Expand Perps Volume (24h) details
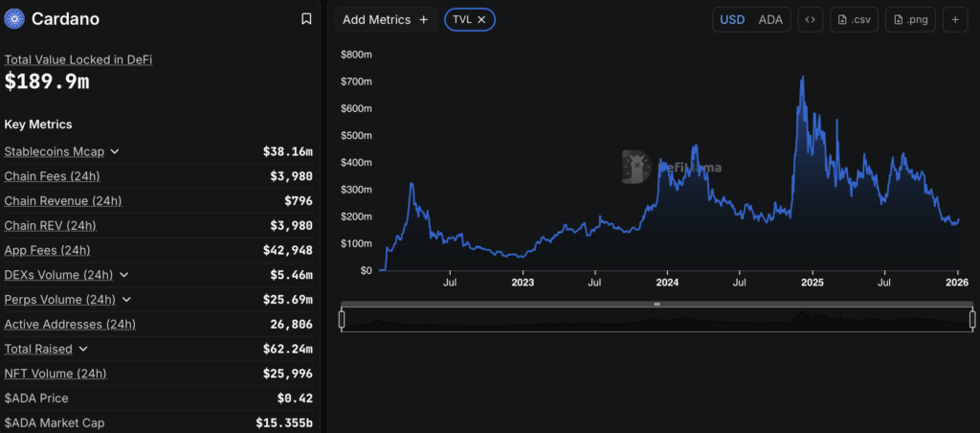 tap(126, 300)
